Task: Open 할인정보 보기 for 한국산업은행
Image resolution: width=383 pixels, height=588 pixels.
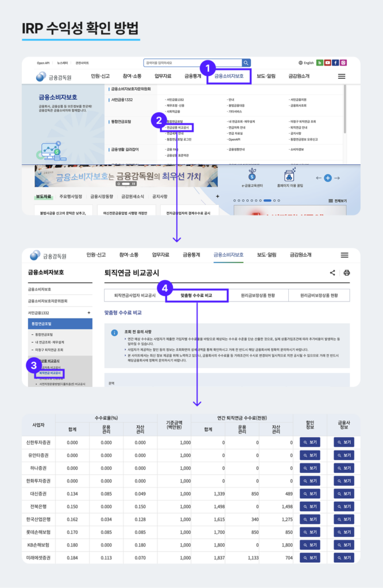Action: [310, 519]
